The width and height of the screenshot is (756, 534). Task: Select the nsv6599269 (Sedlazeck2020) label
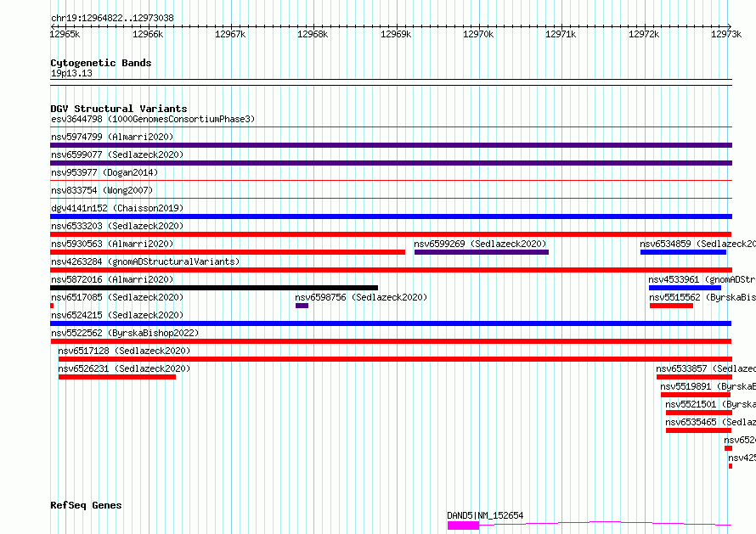tap(480, 244)
